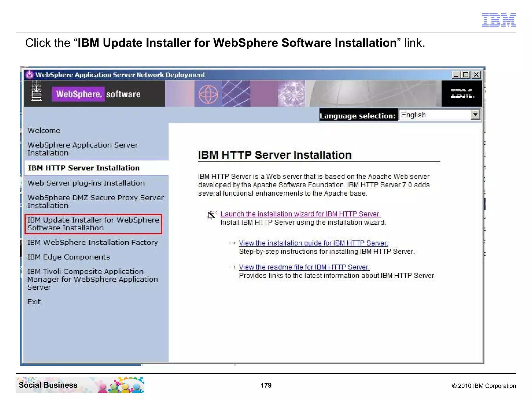Select WebSphere Application Server Installation menu entry

click(x=83, y=149)
